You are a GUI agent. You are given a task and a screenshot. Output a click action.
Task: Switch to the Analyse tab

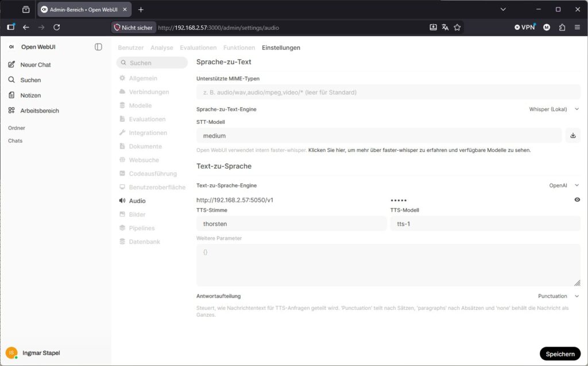pos(161,48)
